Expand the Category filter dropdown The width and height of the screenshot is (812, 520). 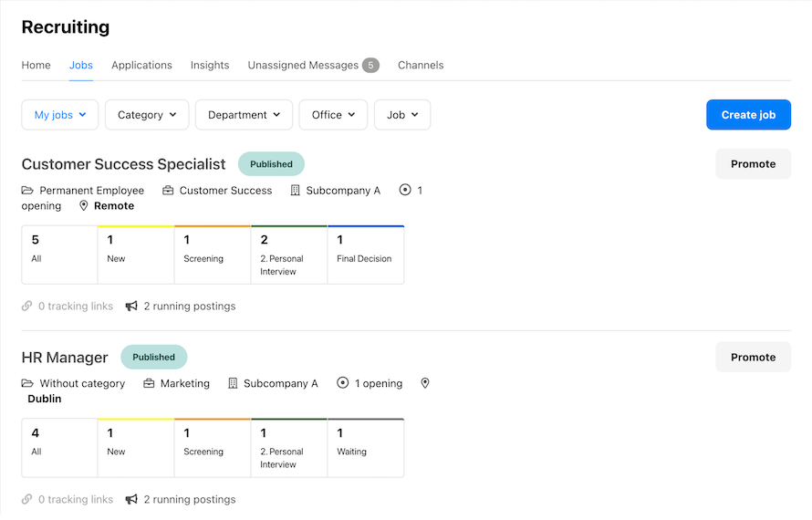tap(147, 115)
